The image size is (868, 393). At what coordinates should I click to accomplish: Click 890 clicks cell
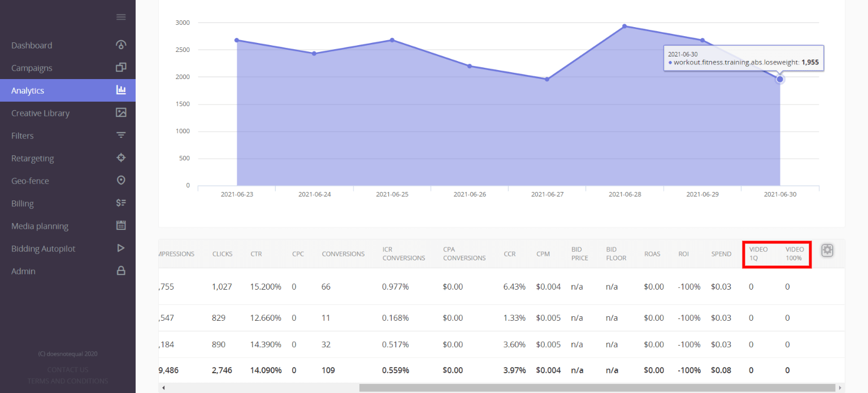pyautogui.click(x=219, y=344)
